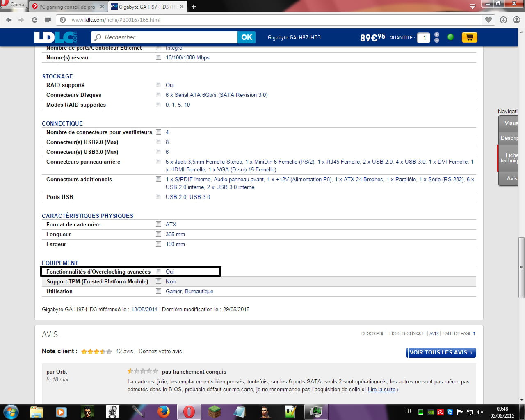The width and height of the screenshot is (525, 420).
Task: Open Speed Dial via the grid icon
Action: [x=48, y=20]
